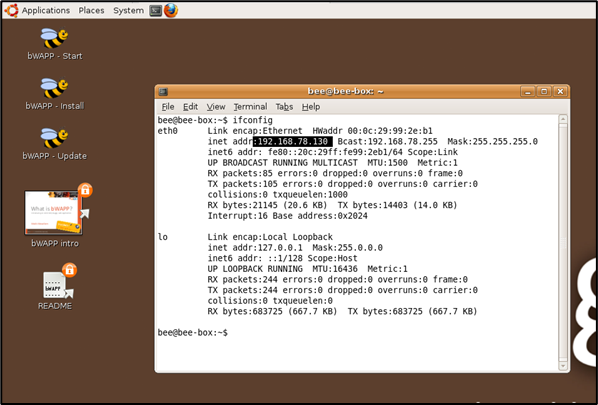The height and width of the screenshot is (405, 598).
Task: Open the terminal File menu
Action: (x=168, y=107)
